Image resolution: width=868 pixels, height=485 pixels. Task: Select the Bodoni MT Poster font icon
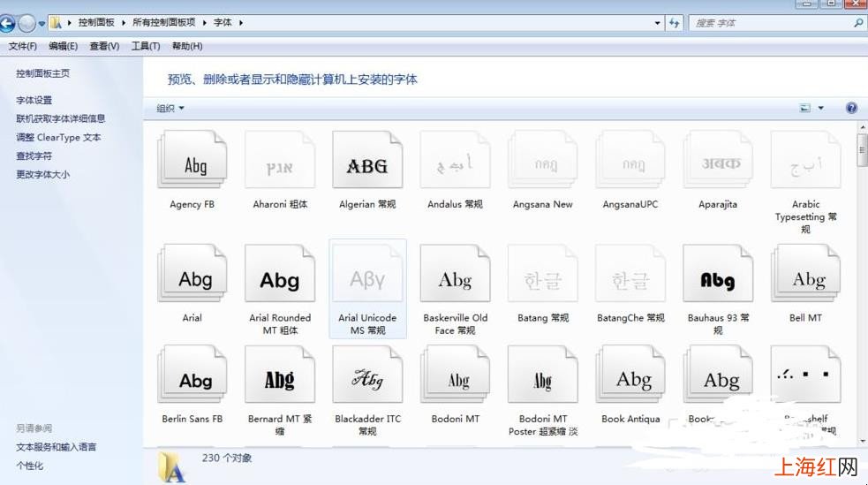[x=542, y=375]
